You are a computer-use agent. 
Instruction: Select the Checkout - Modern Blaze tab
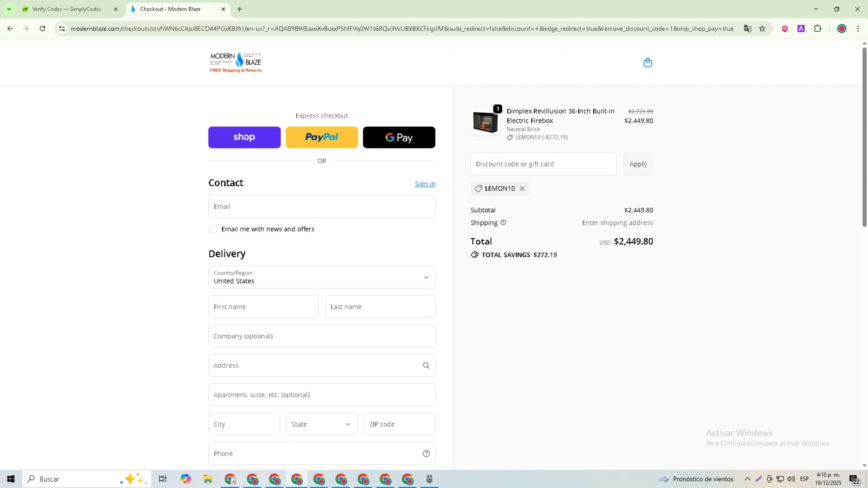point(170,9)
